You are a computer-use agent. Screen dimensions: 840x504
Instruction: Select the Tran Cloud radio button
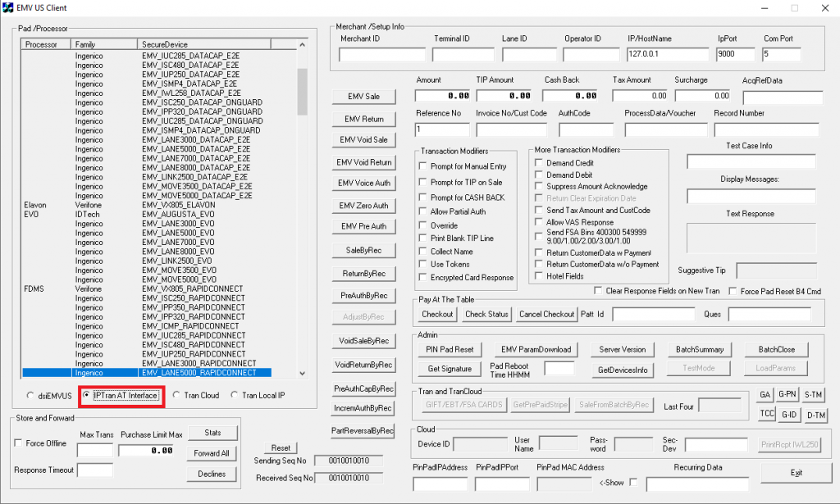point(176,396)
